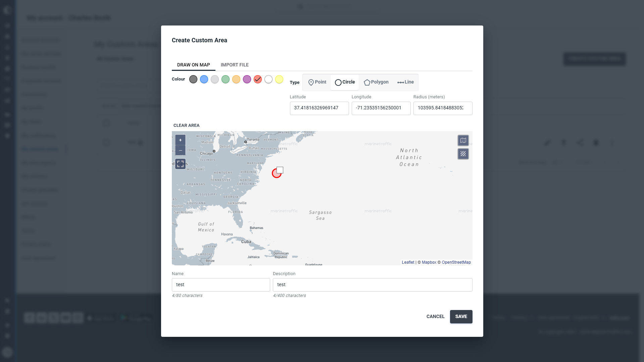Switch to the Import File tab

click(235, 65)
